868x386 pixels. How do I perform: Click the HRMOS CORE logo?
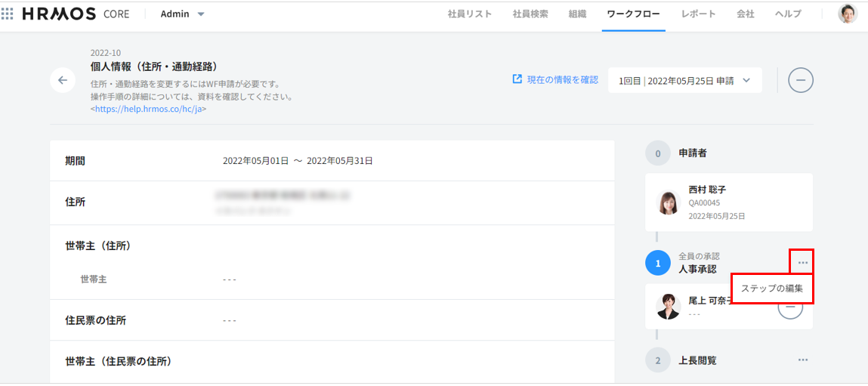click(76, 14)
